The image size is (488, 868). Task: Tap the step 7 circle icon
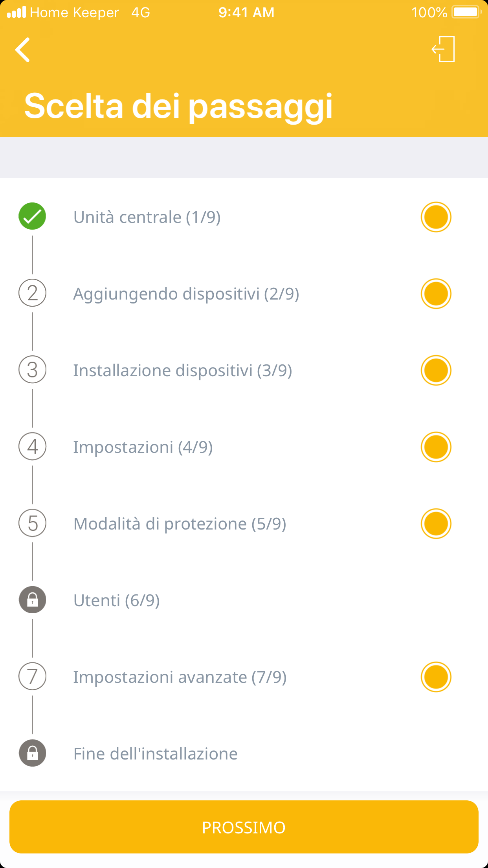(32, 677)
